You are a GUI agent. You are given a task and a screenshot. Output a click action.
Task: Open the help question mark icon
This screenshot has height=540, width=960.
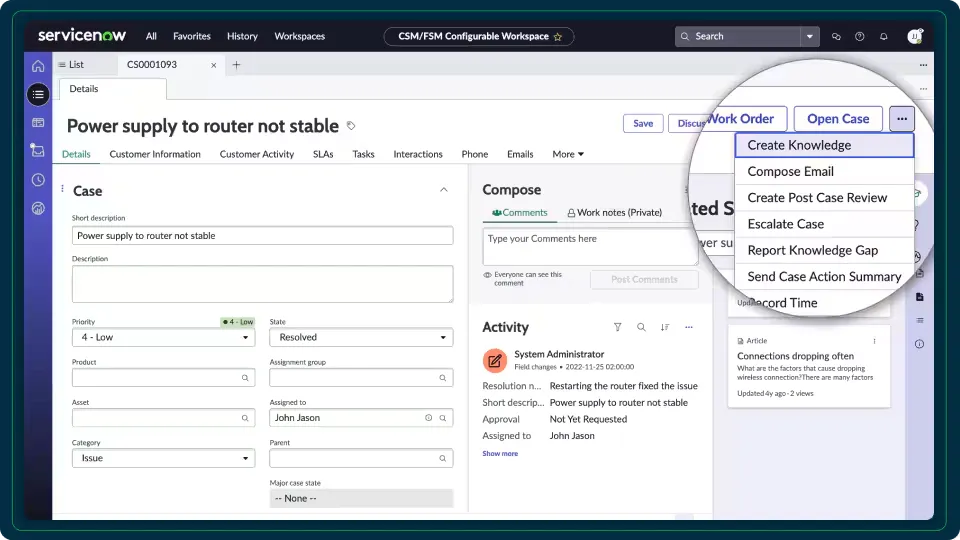860,37
